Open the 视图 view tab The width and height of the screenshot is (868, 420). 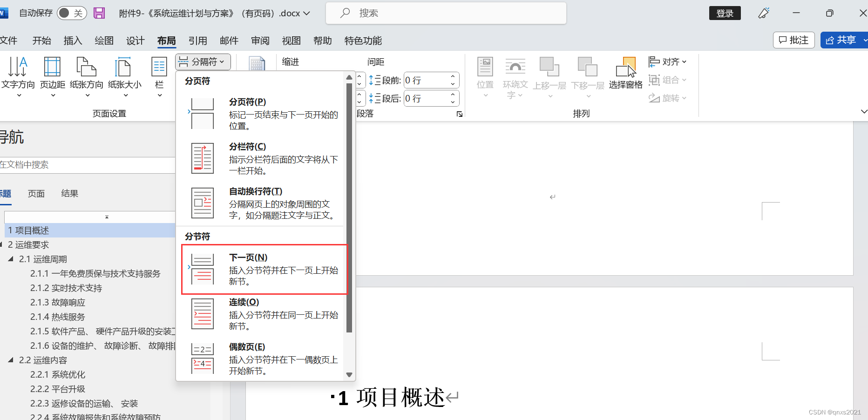coord(291,41)
